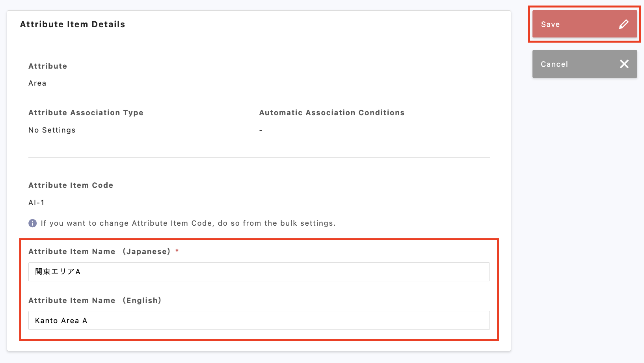Click the Attribute label
The height and width of the screenshot is (363, 644).
(48, 66)
